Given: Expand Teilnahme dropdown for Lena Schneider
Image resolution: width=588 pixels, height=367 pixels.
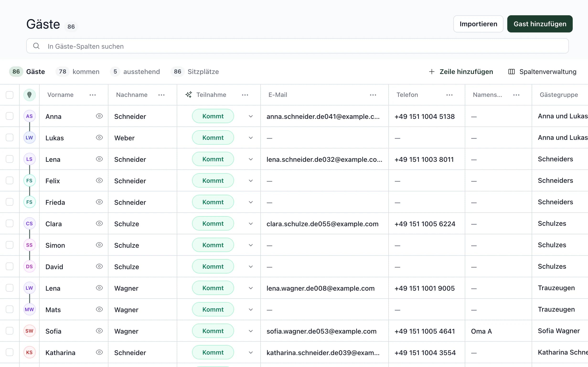Looking at the screenshot, I should click(251, 159).
